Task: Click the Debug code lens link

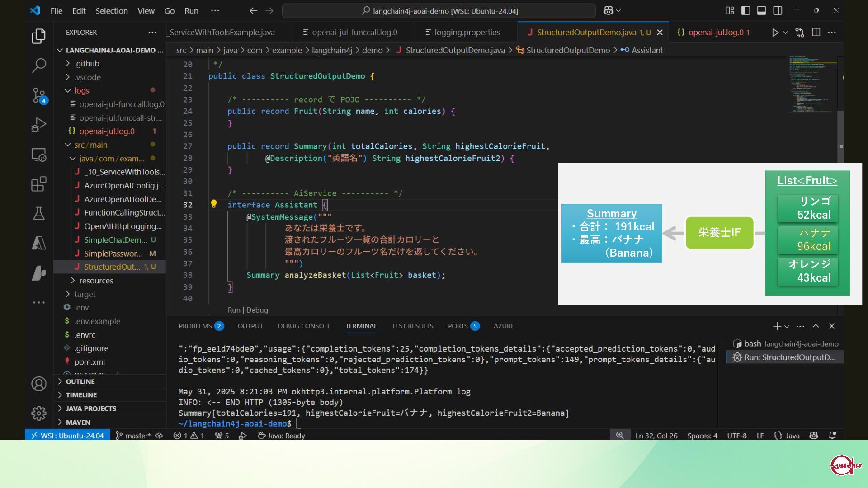Action: pyautogui.click(x=257, y=310)
